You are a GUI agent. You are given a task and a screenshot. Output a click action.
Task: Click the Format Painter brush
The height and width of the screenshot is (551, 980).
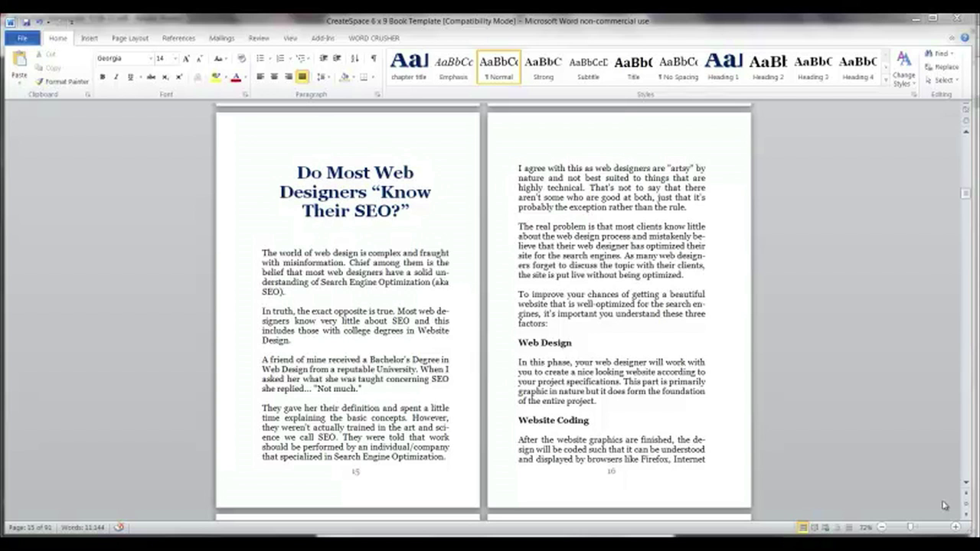click(x=62, y=81)
